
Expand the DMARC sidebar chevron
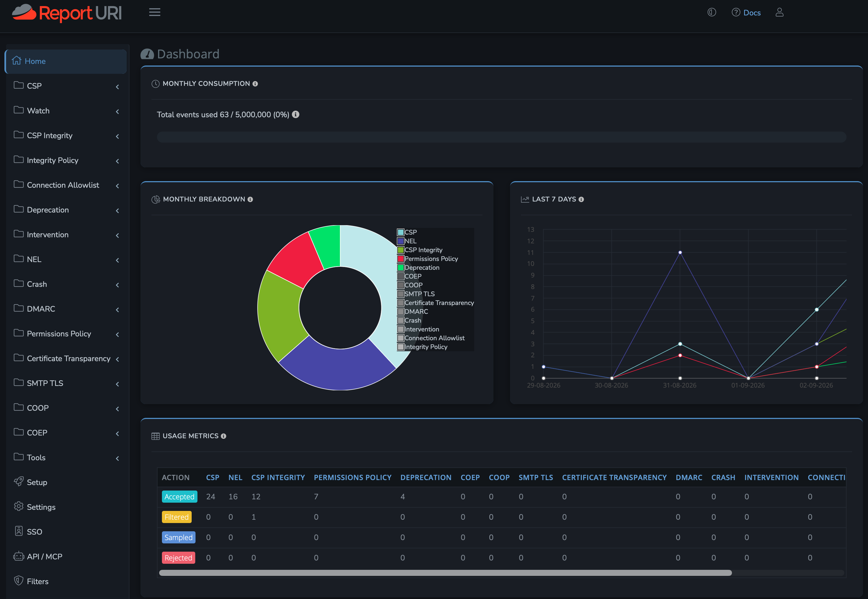pos(118,310)
